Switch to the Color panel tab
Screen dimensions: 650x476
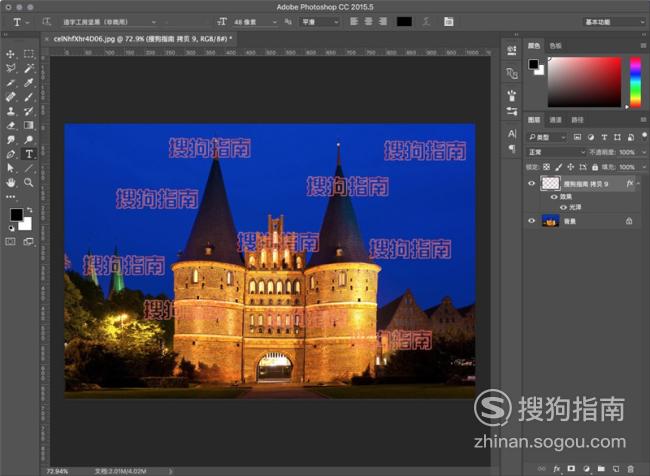click(x=534, y=46)
